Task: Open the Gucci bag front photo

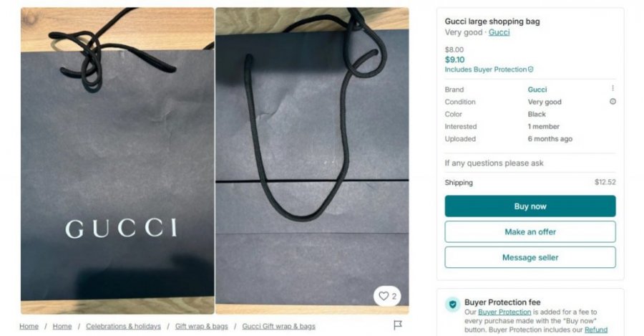Action: coord(117,160)
